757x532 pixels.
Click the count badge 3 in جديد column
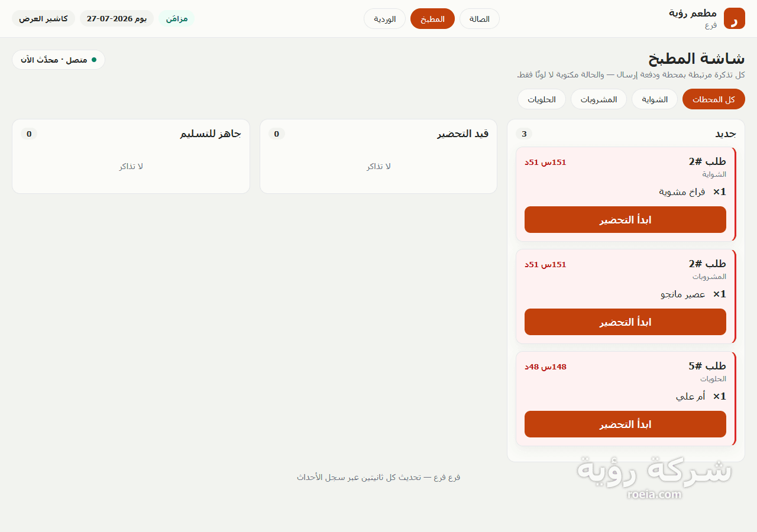tap(524, 134)
